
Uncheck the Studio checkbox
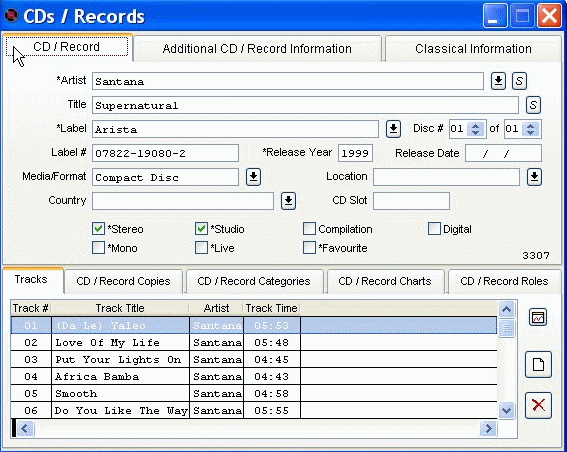click(x=201, y=229)
